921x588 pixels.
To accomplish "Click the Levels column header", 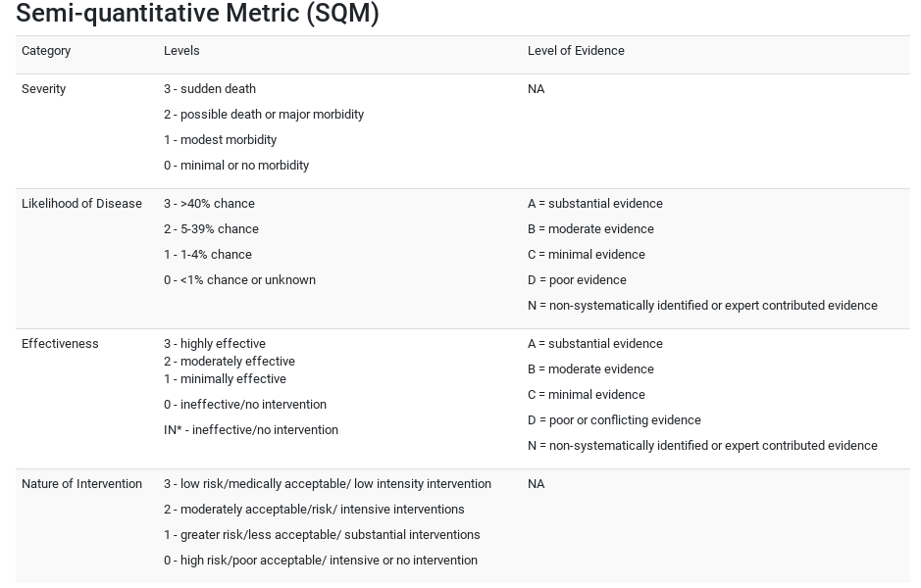I will click(181, 51).
